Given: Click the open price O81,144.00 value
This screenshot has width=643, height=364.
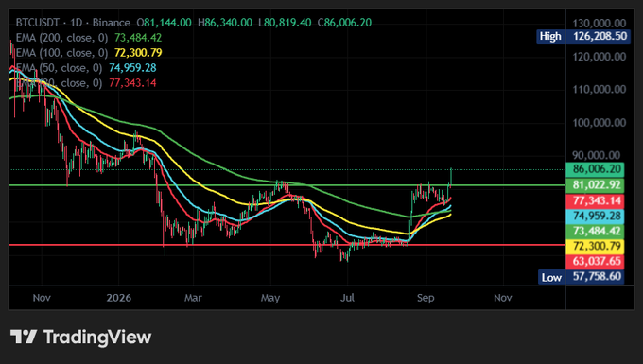Looking at the screenshot, I should 164,23.
